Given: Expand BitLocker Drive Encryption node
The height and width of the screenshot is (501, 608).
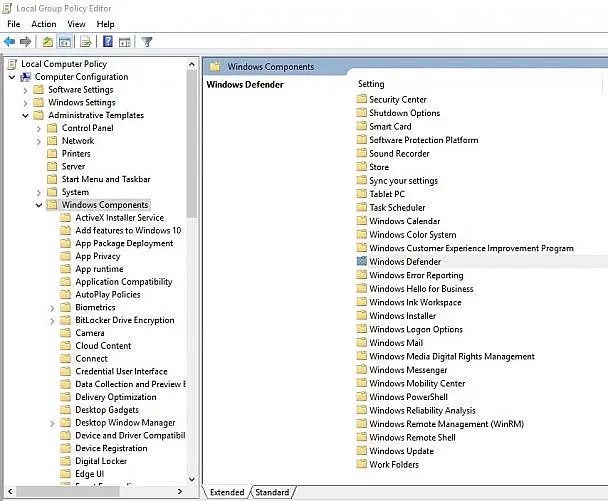Looking at the screenshot, I should (52, 321).
